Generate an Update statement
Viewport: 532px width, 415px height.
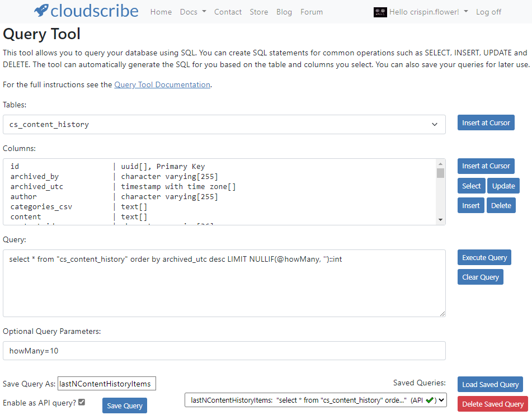(503, 186)
